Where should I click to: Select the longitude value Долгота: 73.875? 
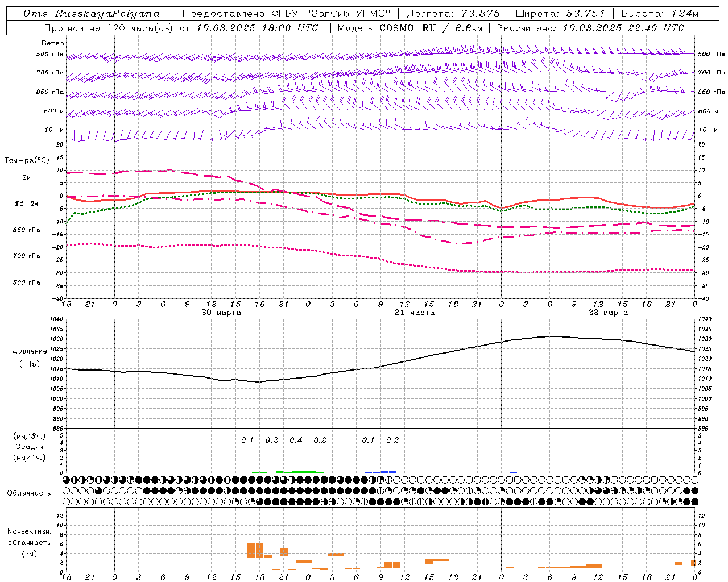click(x=453, y=14)
